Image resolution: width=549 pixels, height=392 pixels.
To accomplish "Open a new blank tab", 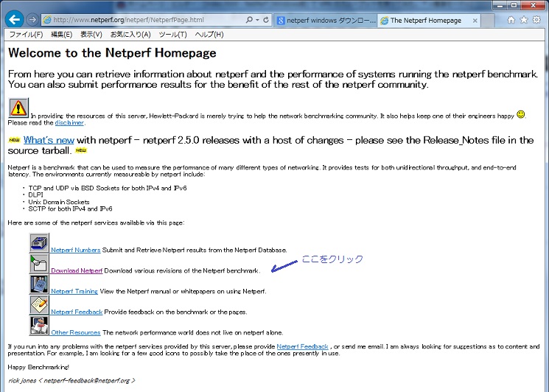I will click(487, 21).
